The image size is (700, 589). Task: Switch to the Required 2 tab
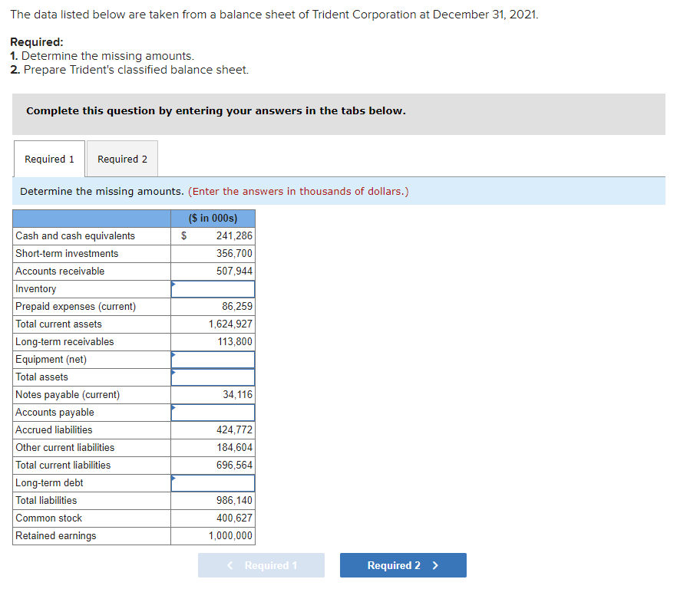(122, 159)
